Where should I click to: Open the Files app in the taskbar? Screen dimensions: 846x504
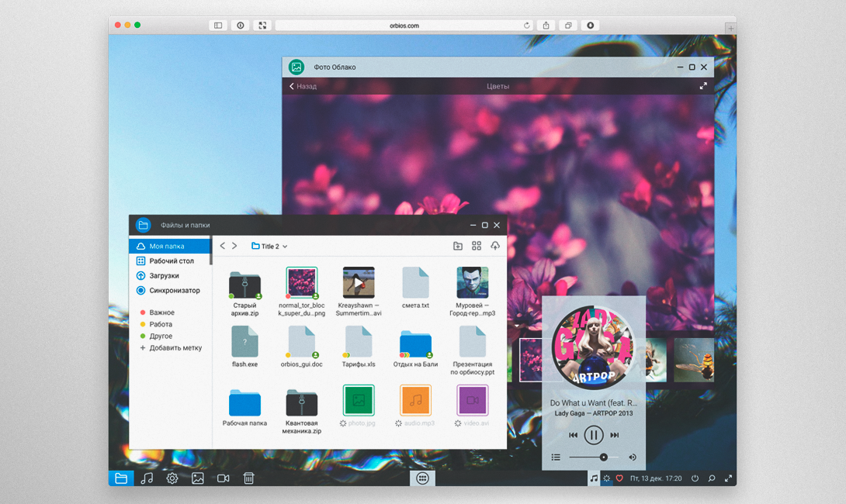click(x=121, y=478)
